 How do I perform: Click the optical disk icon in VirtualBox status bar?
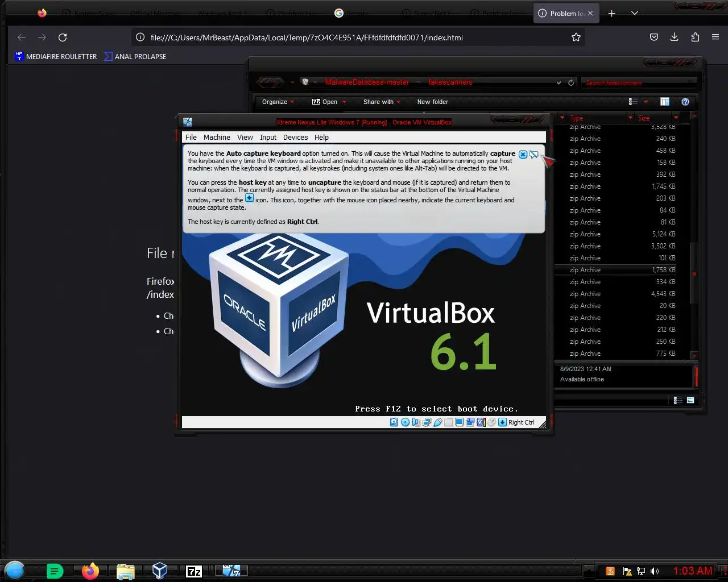(x=405, y=422)
